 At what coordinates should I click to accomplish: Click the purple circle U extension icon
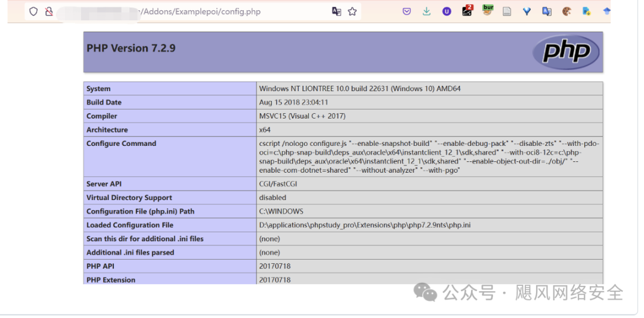(447, 11)
